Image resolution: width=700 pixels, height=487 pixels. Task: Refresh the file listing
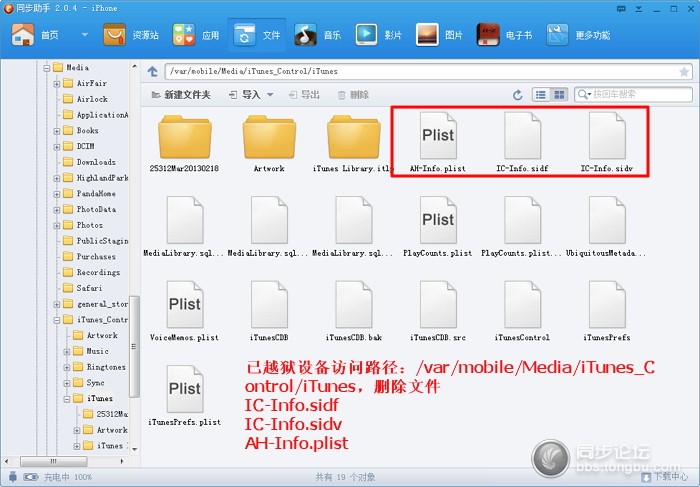(x=517, y=95)
